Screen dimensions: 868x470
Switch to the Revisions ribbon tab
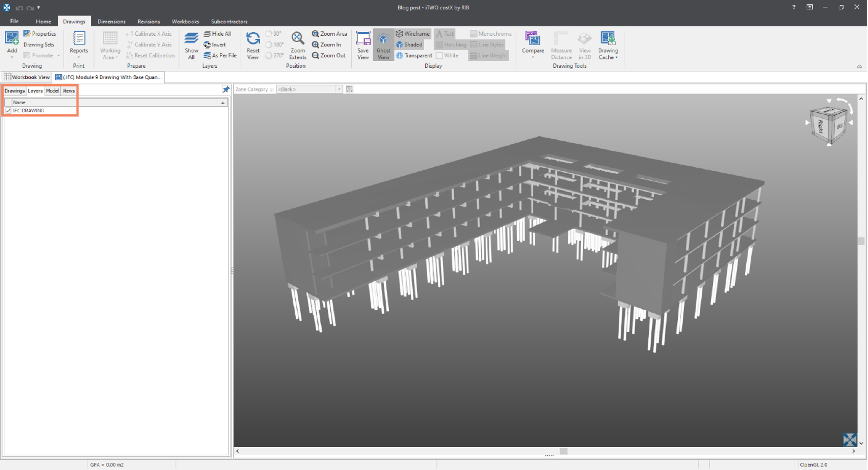[149, 21]
